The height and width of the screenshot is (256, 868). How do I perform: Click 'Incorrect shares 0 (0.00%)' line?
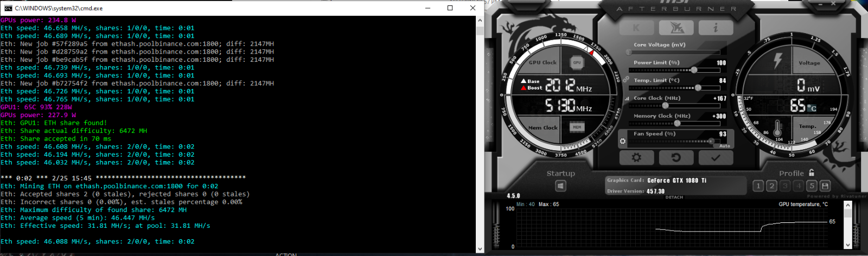click(x=122, y=202)
